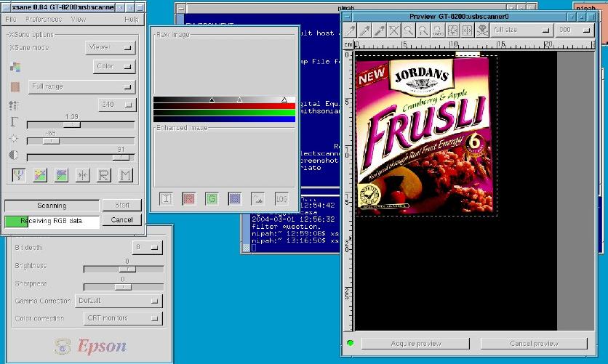Toggle the red channel histogram button
The height and width of the screenshot is (364, 608).
coord(189,198)
